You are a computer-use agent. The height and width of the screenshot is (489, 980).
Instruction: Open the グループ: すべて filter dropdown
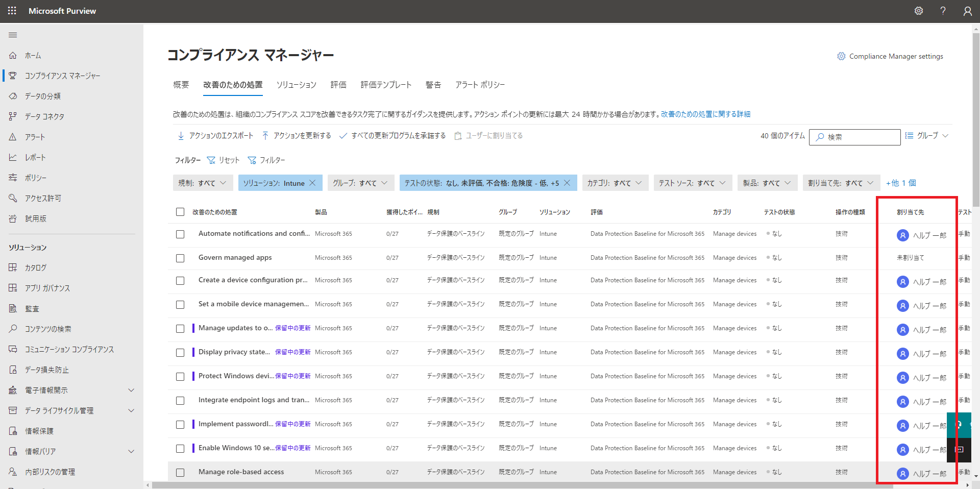(x=361, y=183)
